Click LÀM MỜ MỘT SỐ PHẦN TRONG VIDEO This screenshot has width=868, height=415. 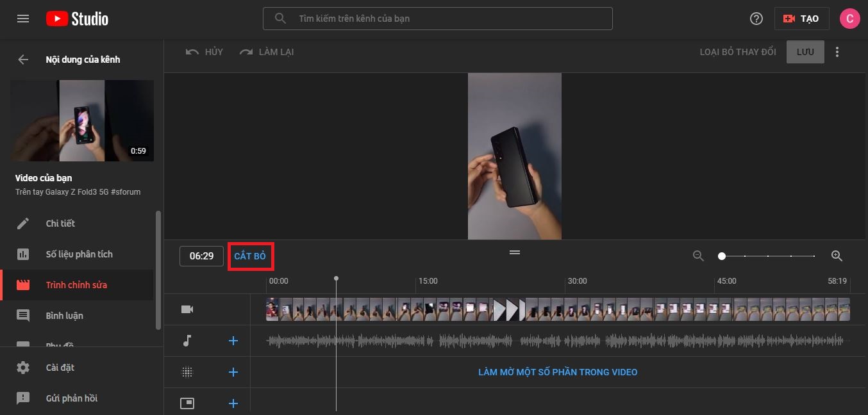coord(558,372)
